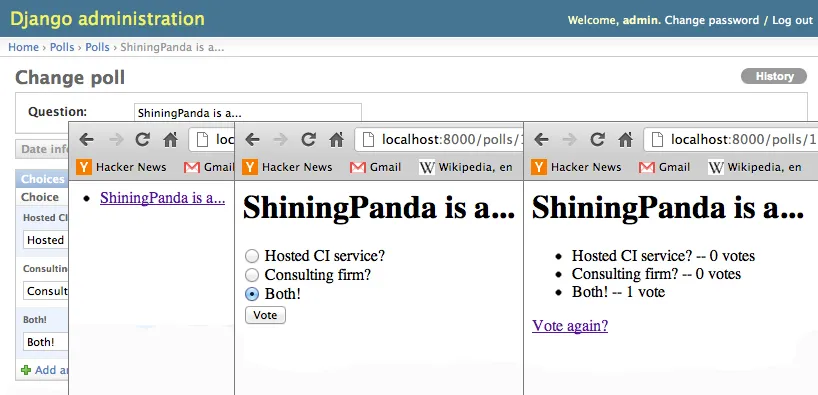Click Forward arrow in middle browser window
The width and height of the screenshot is (818, 395).
tap(281, 139)
